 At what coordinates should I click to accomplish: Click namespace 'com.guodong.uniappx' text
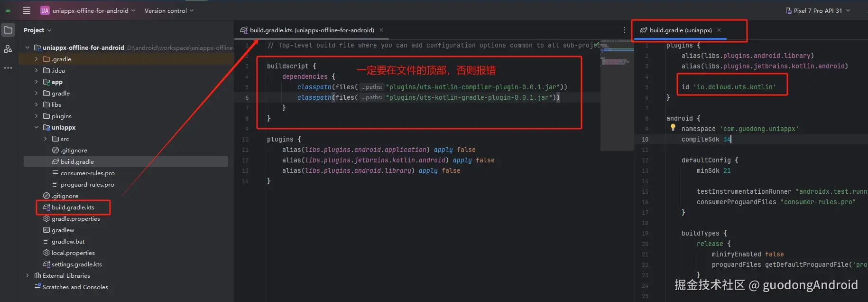click(x=740, y=129)
